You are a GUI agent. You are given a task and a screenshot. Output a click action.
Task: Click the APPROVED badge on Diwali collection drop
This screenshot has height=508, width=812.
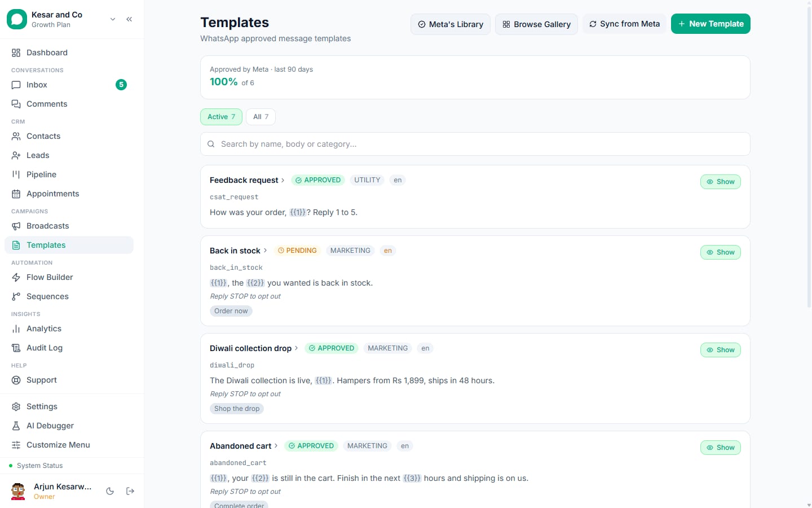332,348
